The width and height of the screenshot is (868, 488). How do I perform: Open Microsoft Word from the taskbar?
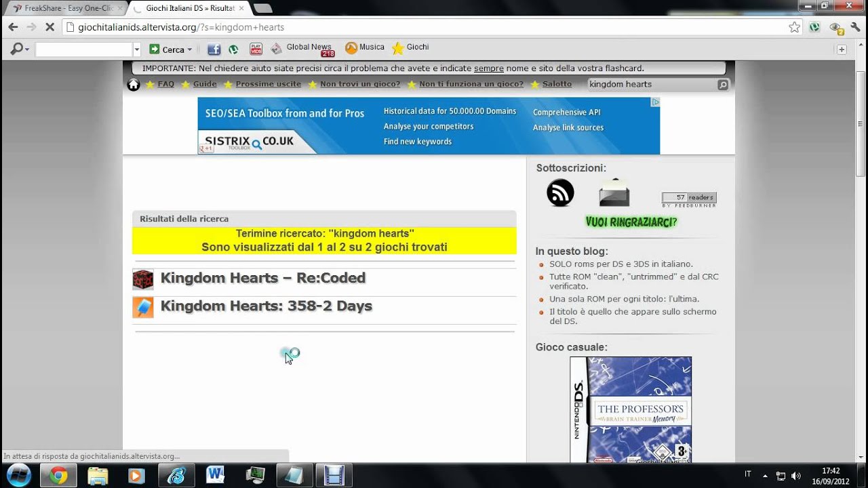(215, 475)
